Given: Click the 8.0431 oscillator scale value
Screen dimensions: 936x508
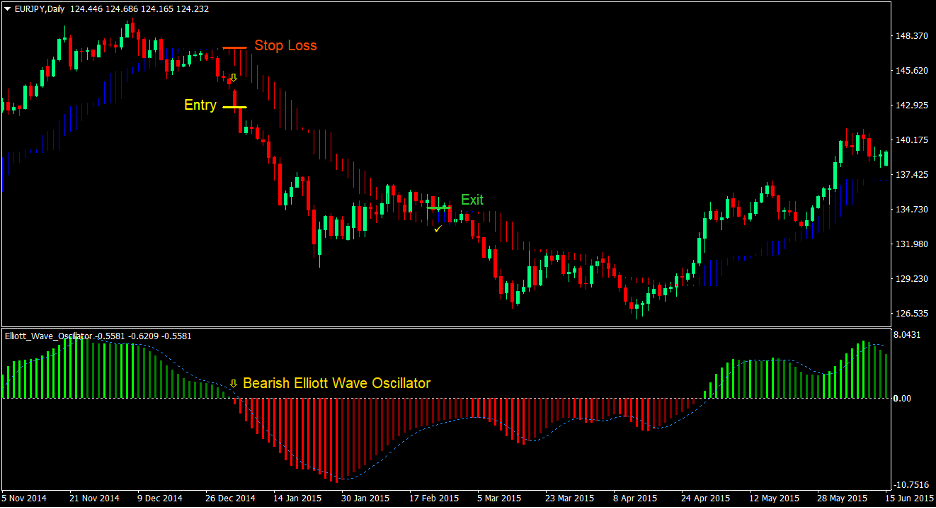Looking at the screenshot, I should click(907, 335).
